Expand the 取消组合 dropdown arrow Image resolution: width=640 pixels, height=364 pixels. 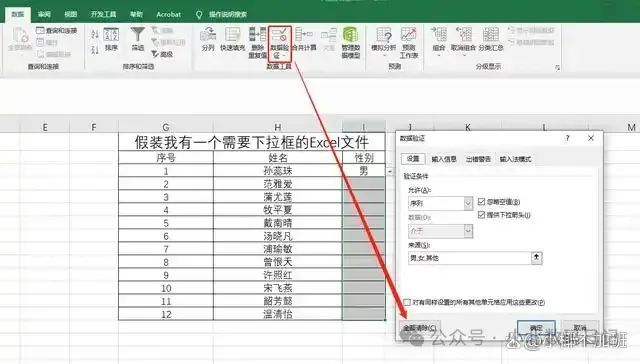464,55
